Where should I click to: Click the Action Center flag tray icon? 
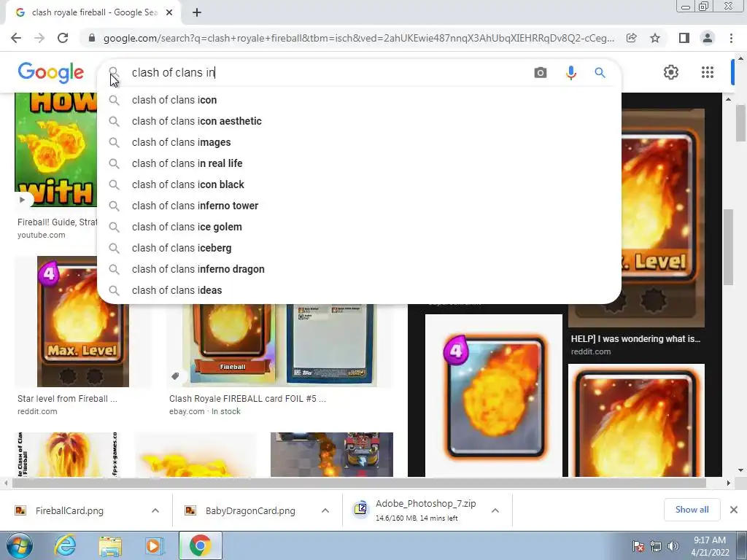[638, 546]
